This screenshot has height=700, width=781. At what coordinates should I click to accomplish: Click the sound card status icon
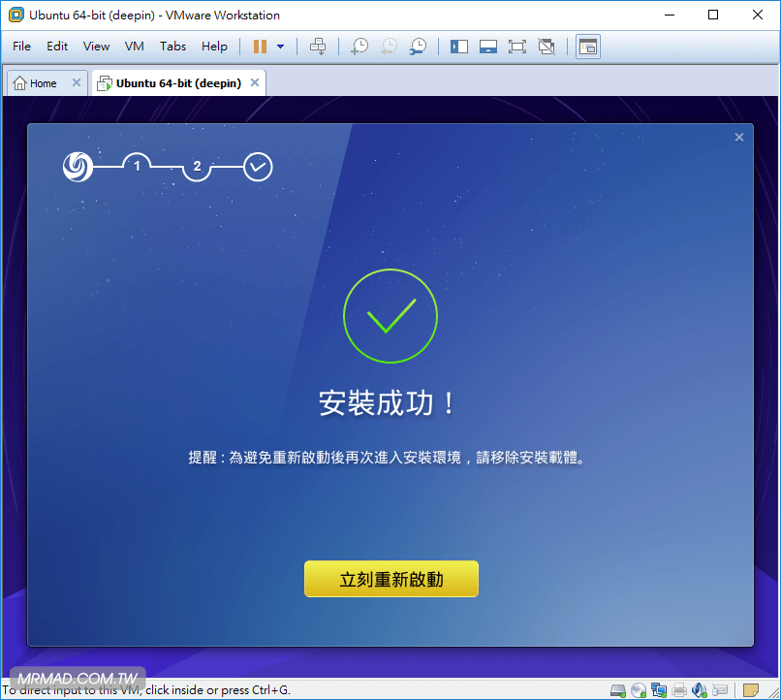[x=700, y=690]
